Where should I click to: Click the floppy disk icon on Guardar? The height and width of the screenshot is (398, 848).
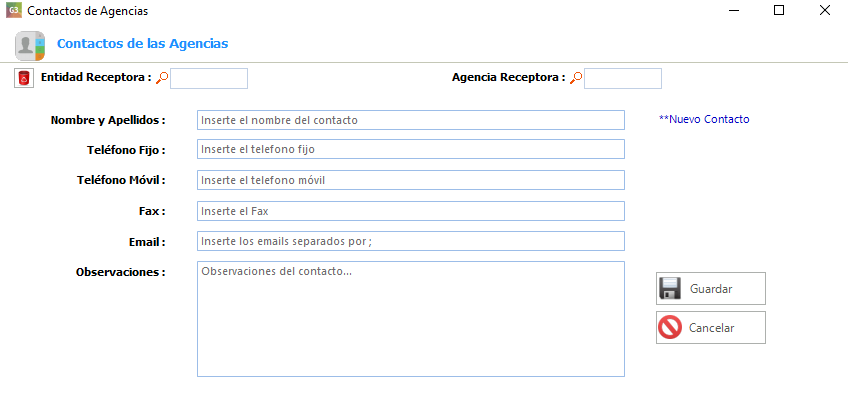(x=670, y=288)
